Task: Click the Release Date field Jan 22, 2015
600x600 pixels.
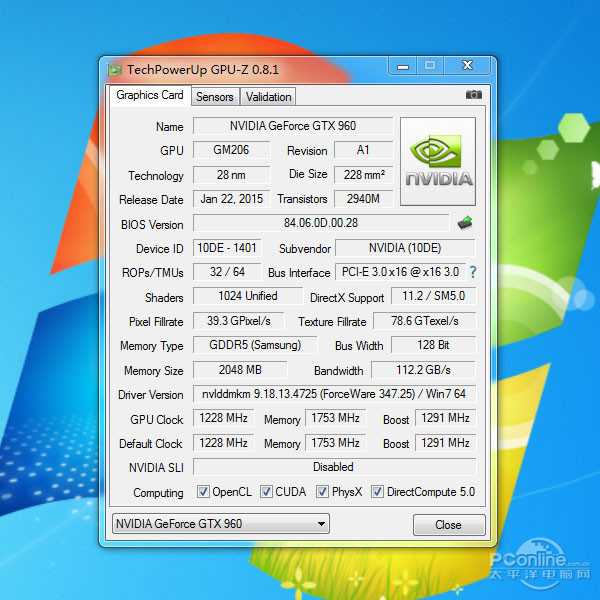Action: (x=231, y=199)
